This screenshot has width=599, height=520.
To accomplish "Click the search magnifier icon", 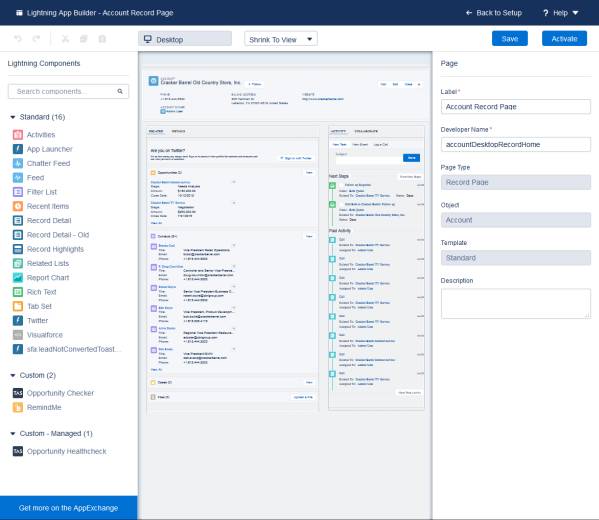I will [120, 91].
